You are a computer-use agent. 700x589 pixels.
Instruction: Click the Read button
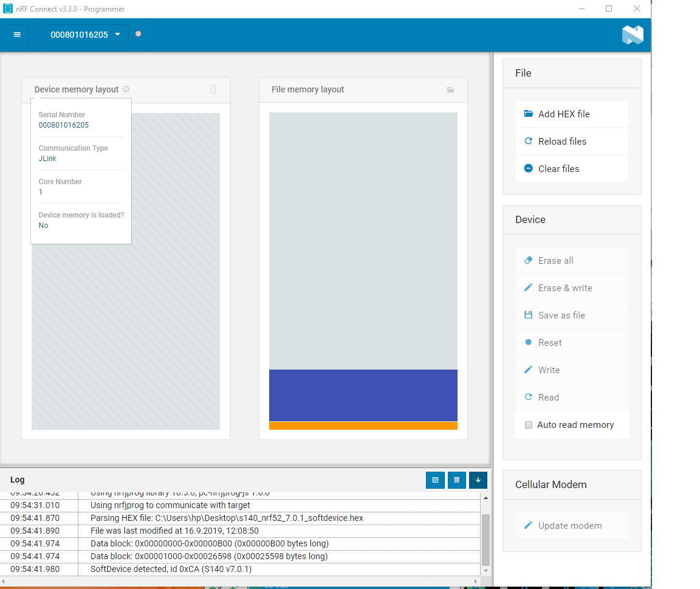[572, 397]
